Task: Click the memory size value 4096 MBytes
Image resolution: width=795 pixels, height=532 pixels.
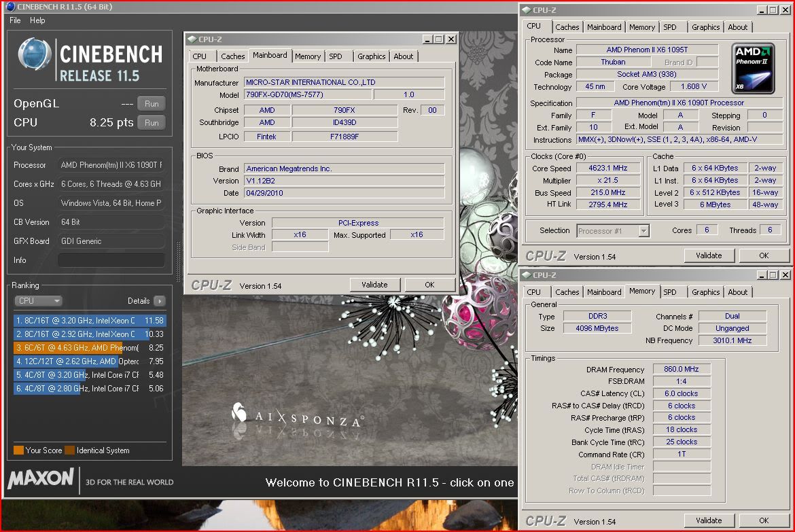Action: click(x=597, y=329)
